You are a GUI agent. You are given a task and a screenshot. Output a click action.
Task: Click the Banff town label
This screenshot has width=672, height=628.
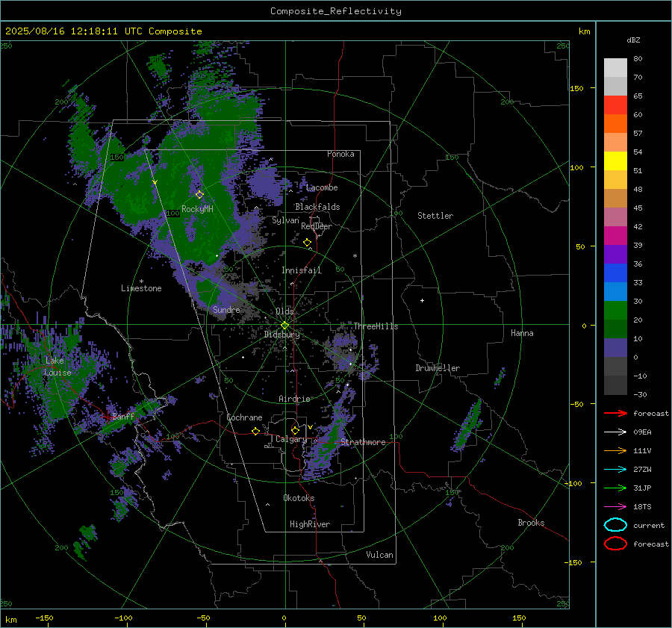tap(123, 416)
